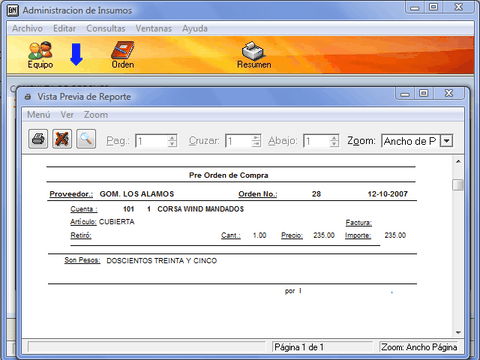Open the Ver menu in preview
This screenshot has height=360, width=480.
point(67,115)
